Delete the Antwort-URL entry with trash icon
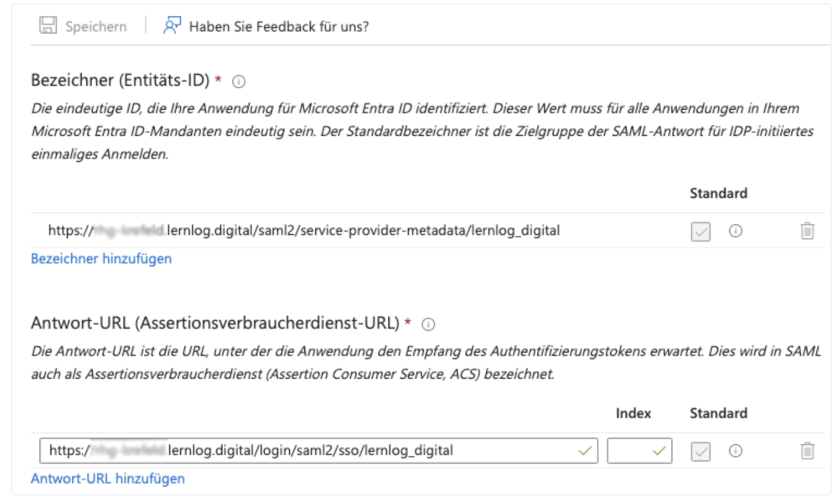Image resolution: width=839 pixels, height=504 pixels. 807,451
